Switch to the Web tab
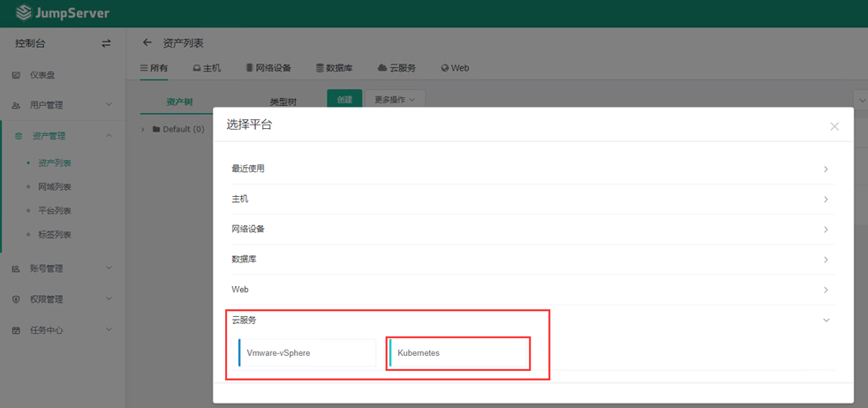The height and width of the screenshot is (408, 868). pos(455,68)
